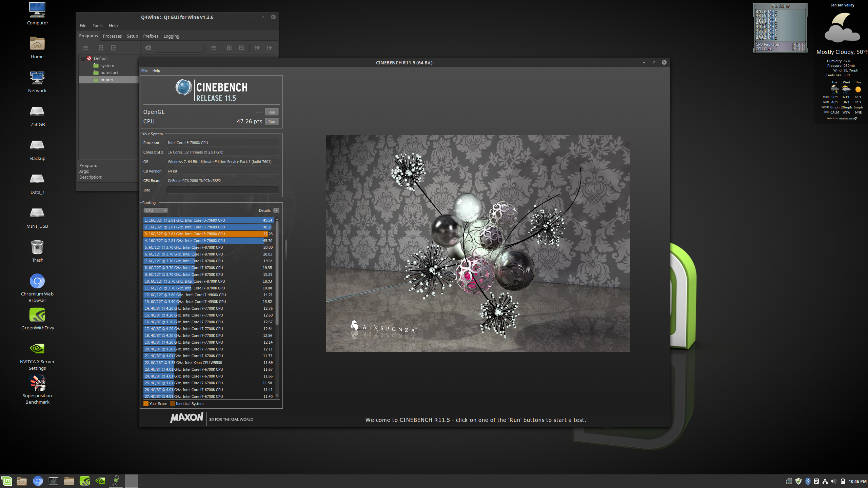Open the Cinebench Help menu
The height and width of the screenshot is (488, 868).
tap(156, 70)
